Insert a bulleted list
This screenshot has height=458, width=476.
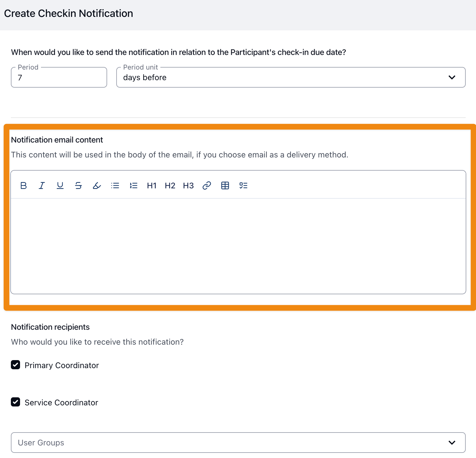coord(115,185)
